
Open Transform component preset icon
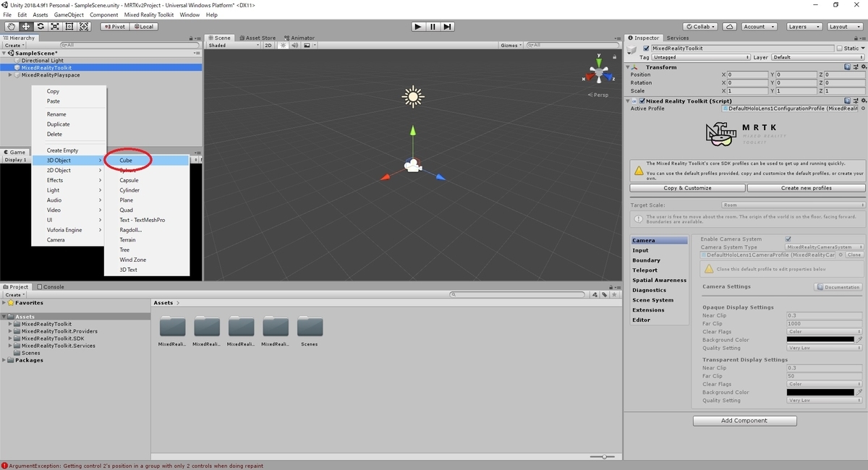click(x=854, y=67)
